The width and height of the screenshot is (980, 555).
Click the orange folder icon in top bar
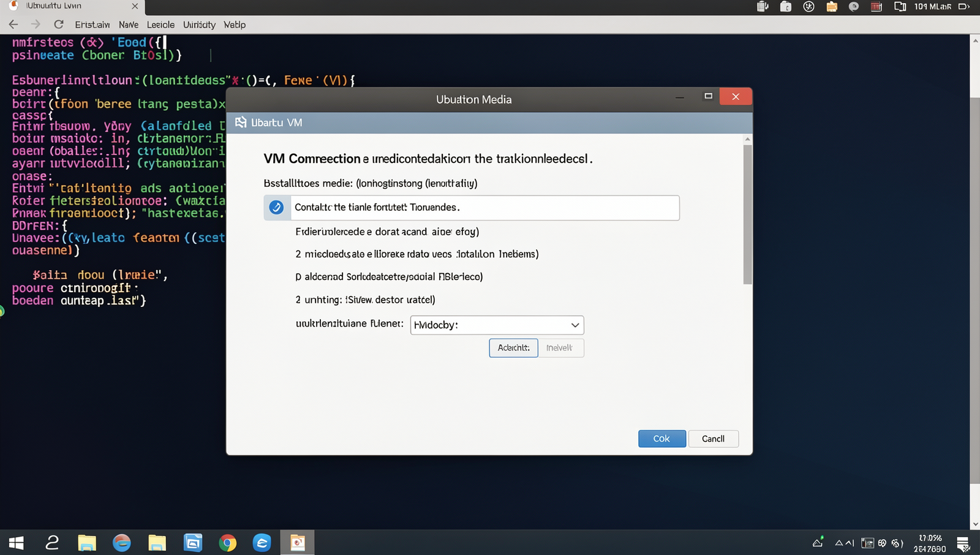[832, 7]
